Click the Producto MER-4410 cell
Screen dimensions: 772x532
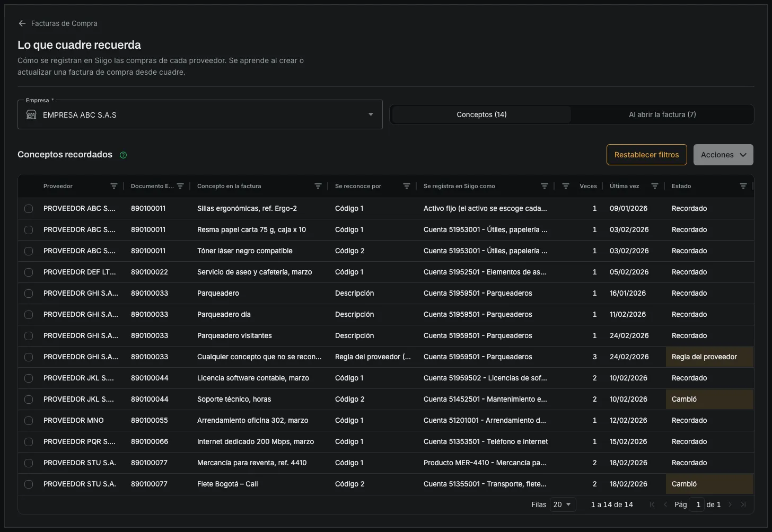pos(485,463)
